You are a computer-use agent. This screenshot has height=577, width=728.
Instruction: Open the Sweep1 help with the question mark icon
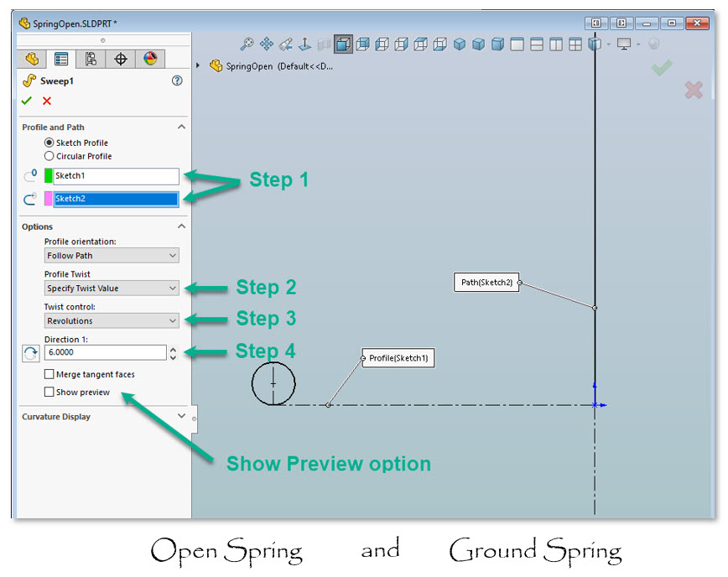tap(178, 81)
